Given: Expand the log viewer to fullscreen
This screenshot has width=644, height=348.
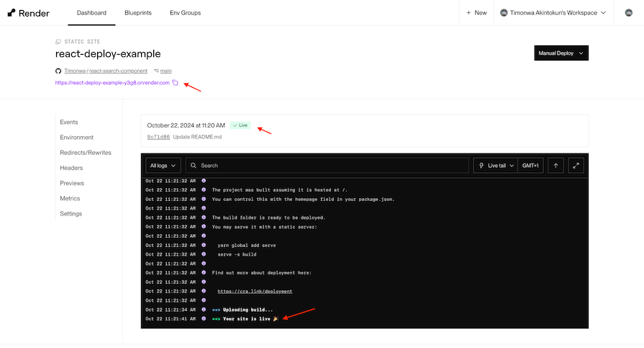Looking at the screenshot, I should (x=576, y=165).
